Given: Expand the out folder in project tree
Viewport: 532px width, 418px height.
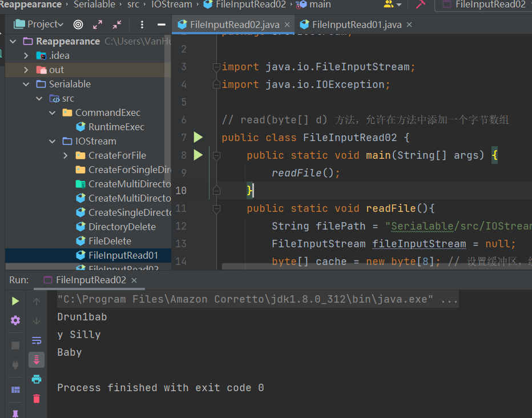Looking at the screenshot, I should tap(26, 70).
